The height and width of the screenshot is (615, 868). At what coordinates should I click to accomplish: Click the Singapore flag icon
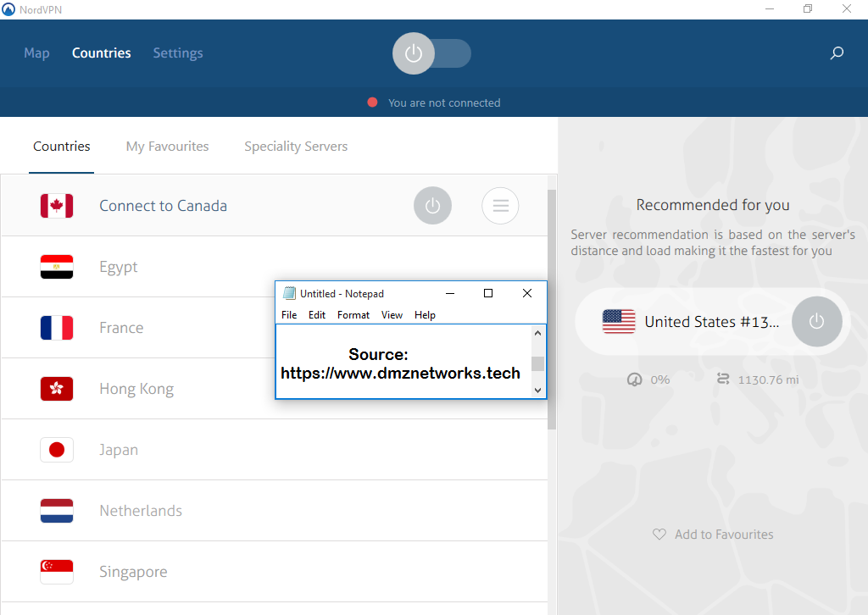57,572
